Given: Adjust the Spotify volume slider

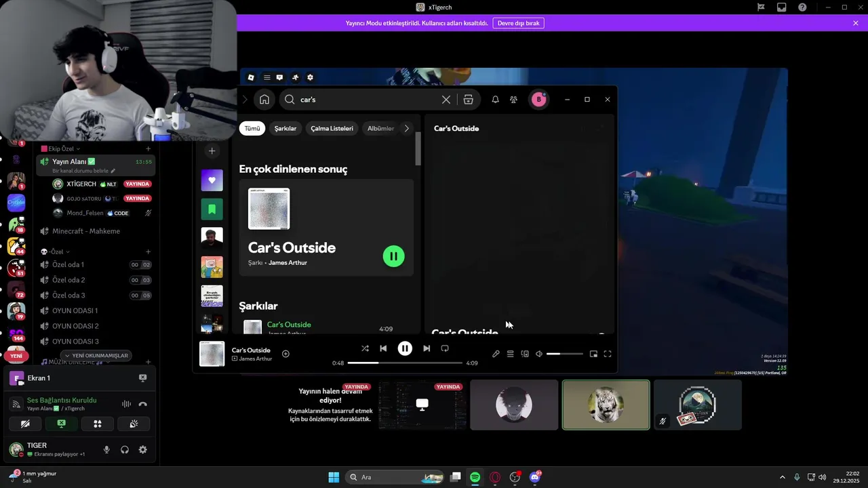Looking at the screenshot, I should tap(565, 354).
